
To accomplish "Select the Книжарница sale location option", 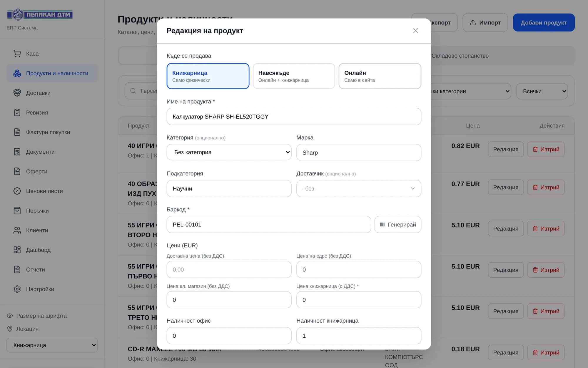I will coord(208,76).
